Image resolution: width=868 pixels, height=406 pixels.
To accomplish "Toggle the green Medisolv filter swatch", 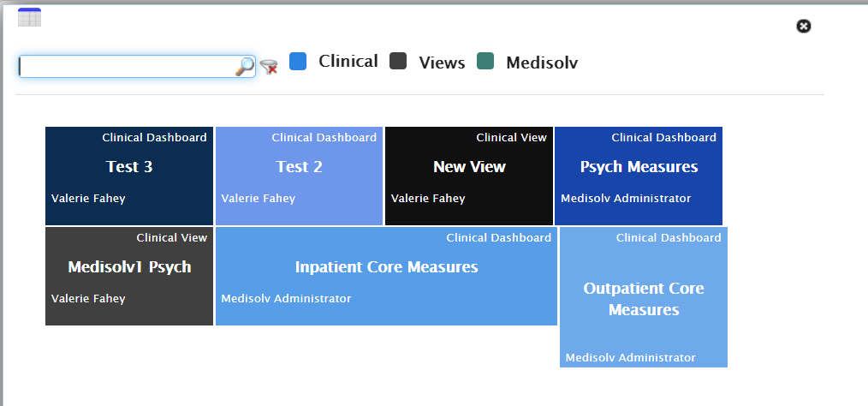I will click(x=485, y=61).
